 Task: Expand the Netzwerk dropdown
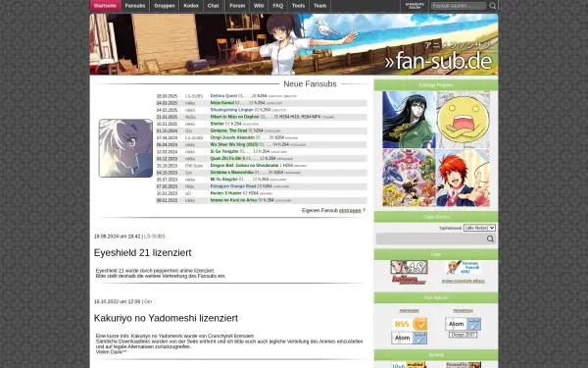479,228
